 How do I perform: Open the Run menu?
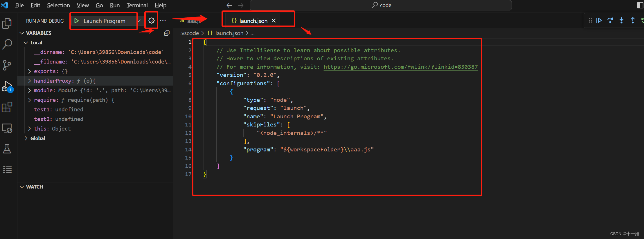pyautogui.click(x=115, y=5)
